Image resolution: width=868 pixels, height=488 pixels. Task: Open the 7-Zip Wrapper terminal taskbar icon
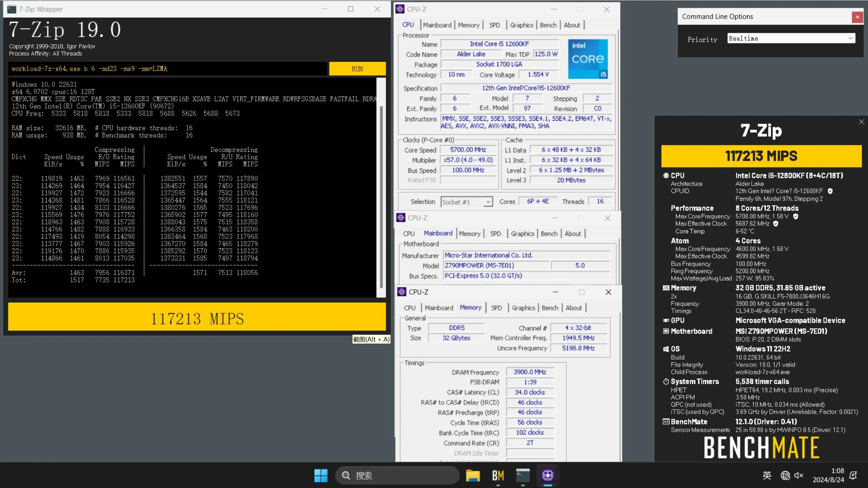522,475
